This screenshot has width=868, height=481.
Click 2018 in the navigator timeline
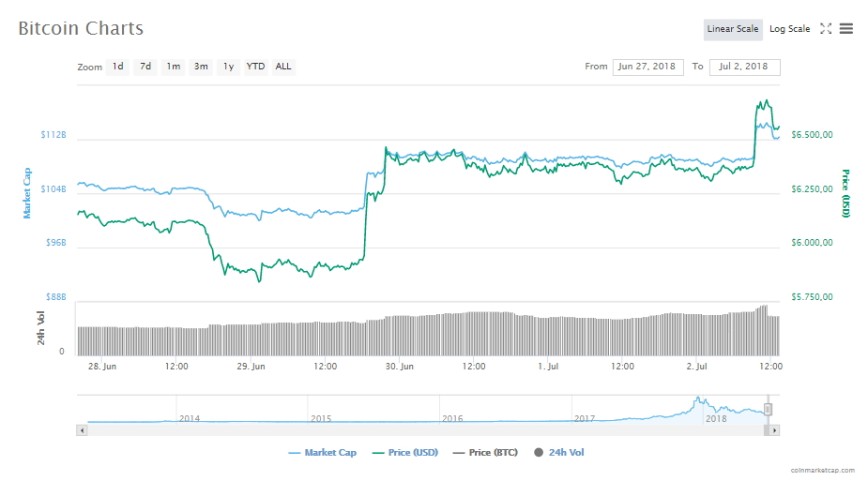click(x=716, y=418)
